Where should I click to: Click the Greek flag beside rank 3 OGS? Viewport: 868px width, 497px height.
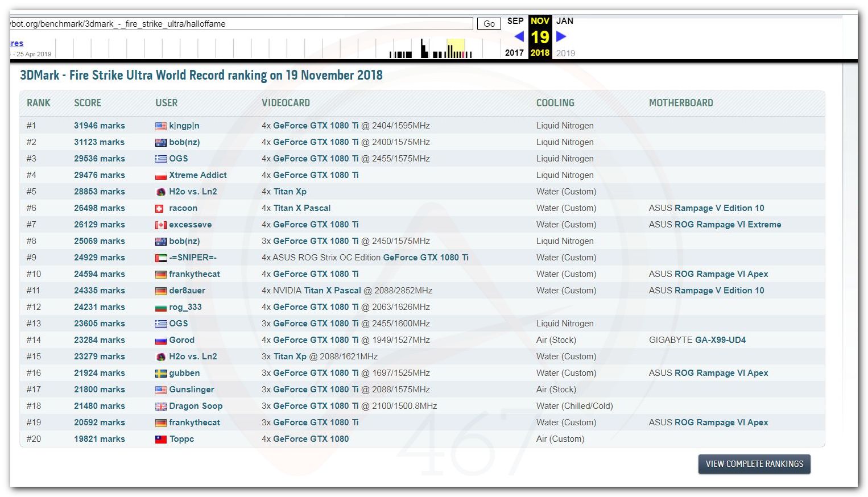(161, 159)
